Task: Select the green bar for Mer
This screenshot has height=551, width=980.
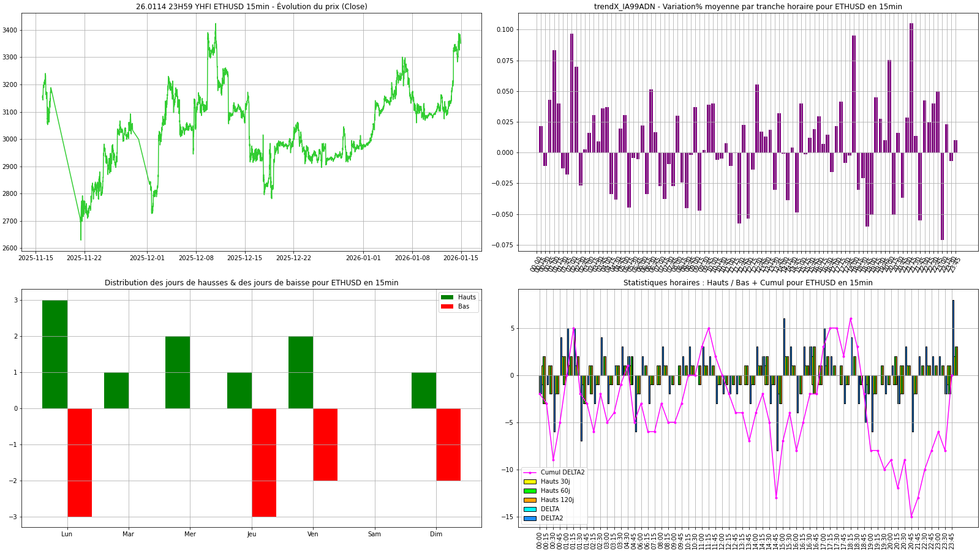Action: point(178,372)
